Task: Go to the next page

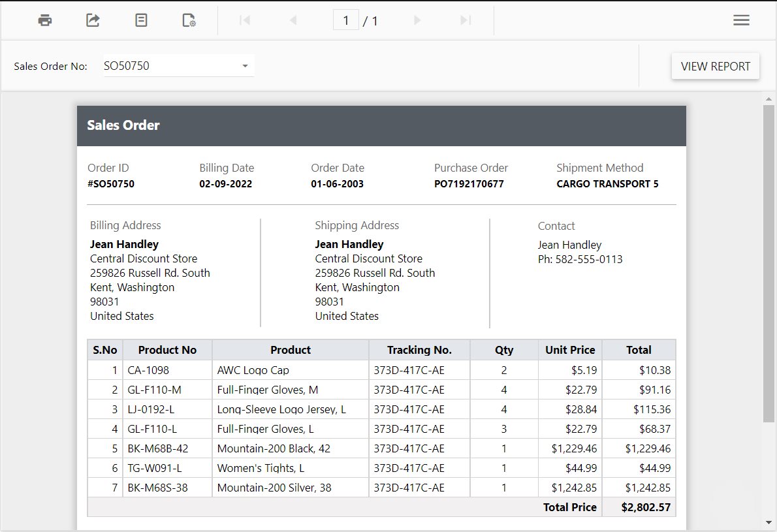Action: 417,20
